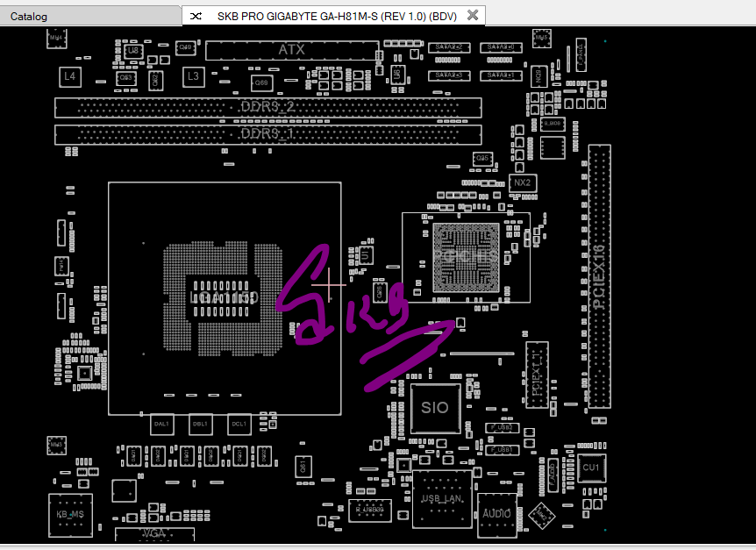Select the F_PANEL header
Screen dimensions: 756x550
click(581, 55)
